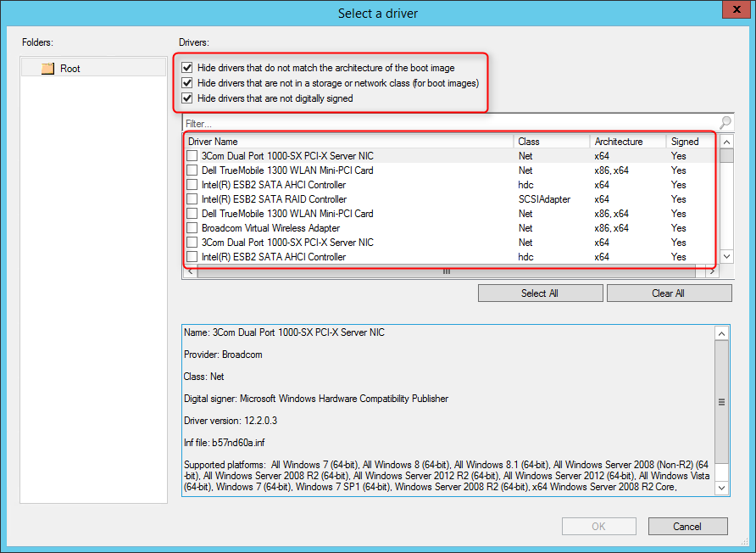This screenshot has height=553, width=756.
Task: Click the Broadcom Virtual Wireless Adapter name
Action: pyautogui.click(x=270, y=228)
